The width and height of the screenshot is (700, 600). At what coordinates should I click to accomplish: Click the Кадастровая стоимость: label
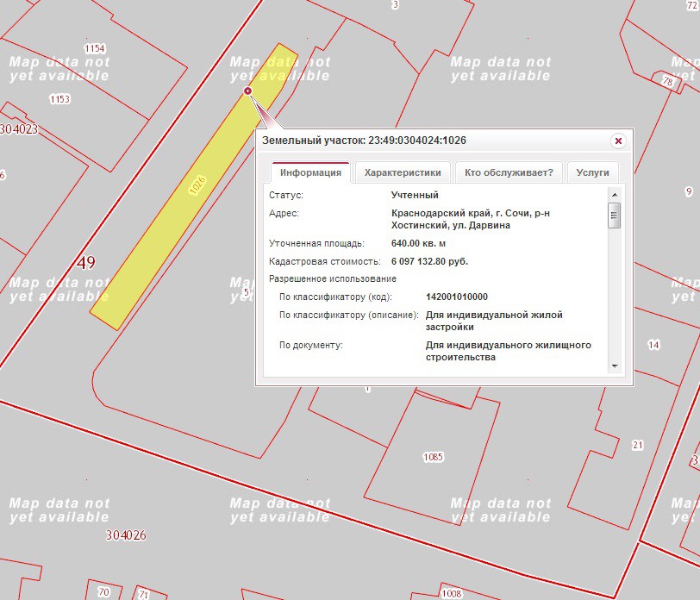[324, 261]
